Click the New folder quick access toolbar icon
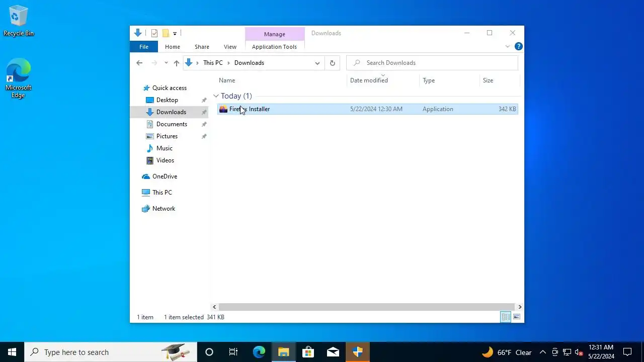Screen dimensions: 644x362 165,33
